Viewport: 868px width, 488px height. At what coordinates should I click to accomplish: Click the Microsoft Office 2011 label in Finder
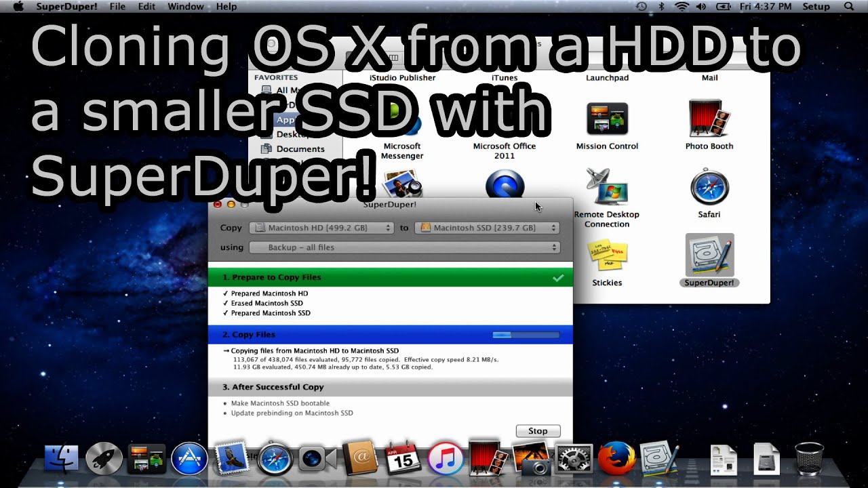click(505, 150)
